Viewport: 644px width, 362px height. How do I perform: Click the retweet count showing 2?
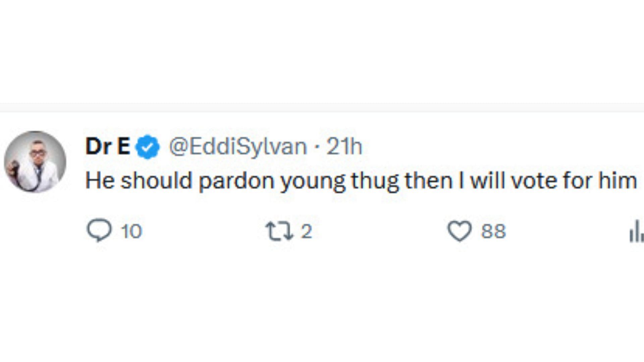click(306, 231)
